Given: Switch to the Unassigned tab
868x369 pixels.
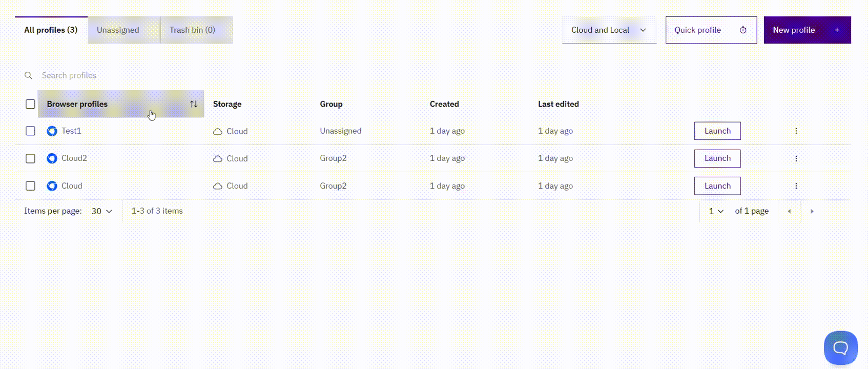Looking at the screenshot, I should tap(124, 30).
